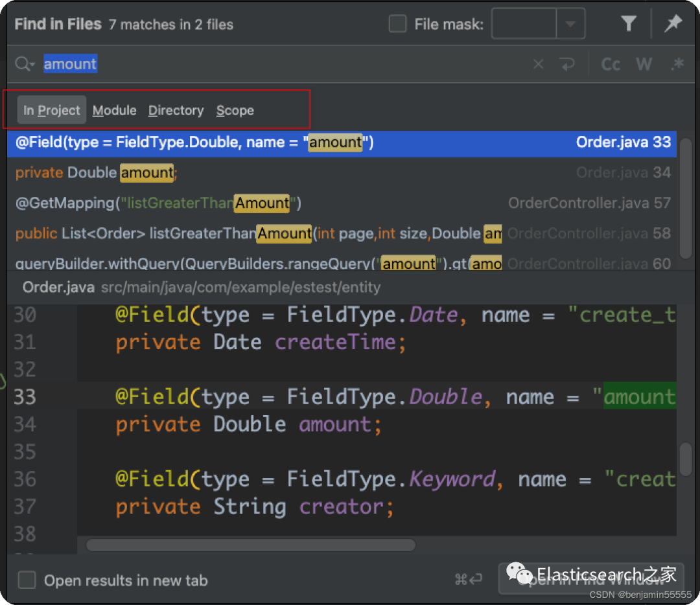Toggle Match Case (Cc) option
Viewport: 700px width, 605px height.
click(x=611, y=64)
